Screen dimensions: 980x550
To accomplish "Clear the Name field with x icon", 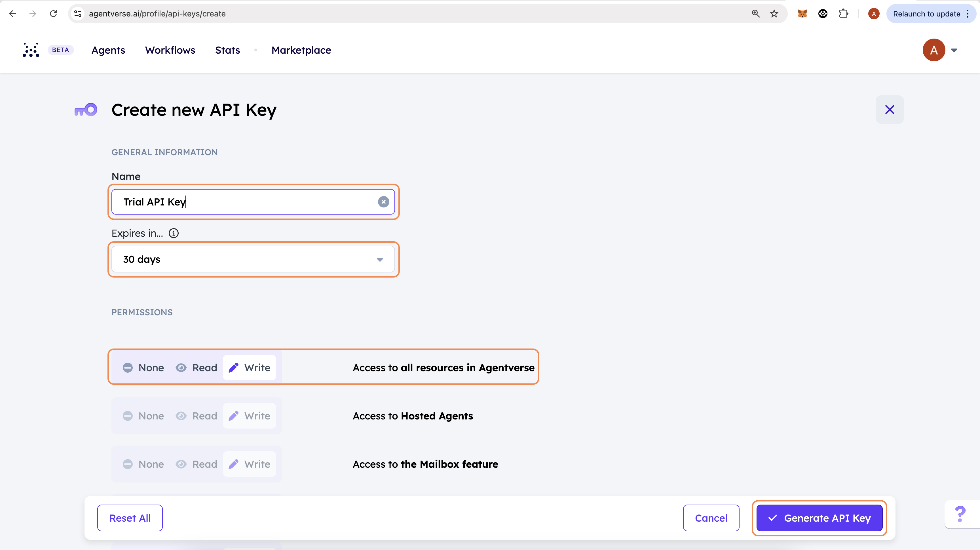I will coord(383,202).
